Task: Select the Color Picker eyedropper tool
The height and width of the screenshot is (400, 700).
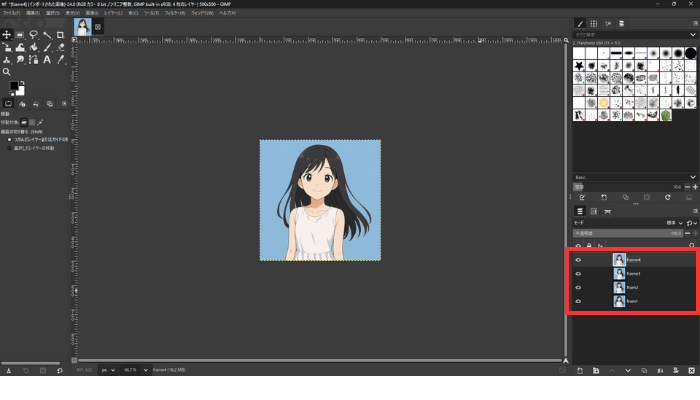Action: tap(60, 60)
